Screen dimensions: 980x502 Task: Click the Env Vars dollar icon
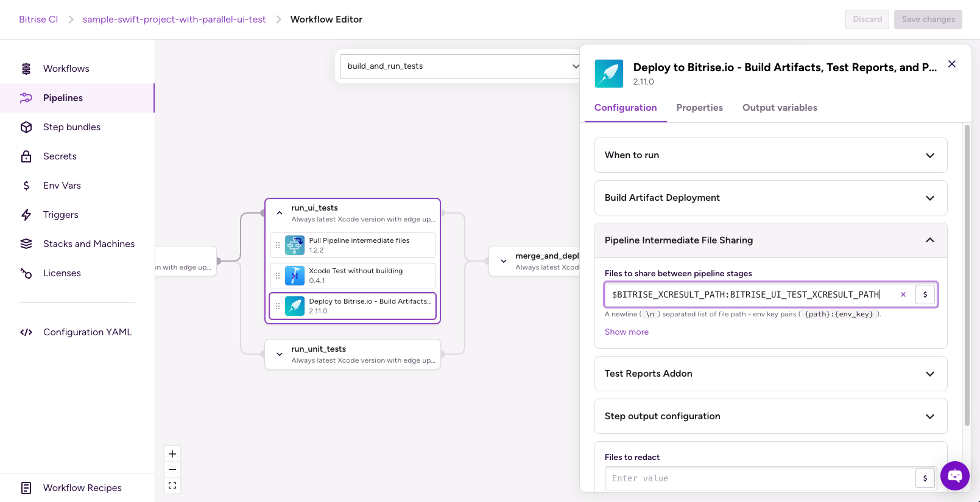26,186
